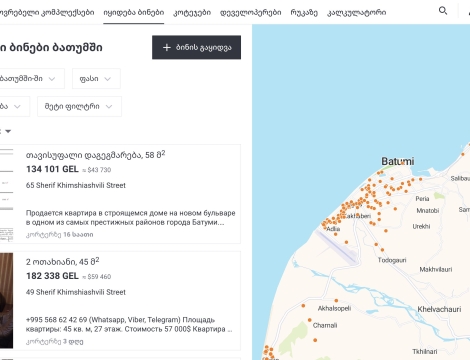Viewport: 470px width, 360px height.
Task: Open photo thumbnail of 182 338 GEL listing
Action: tap(6, 300)
